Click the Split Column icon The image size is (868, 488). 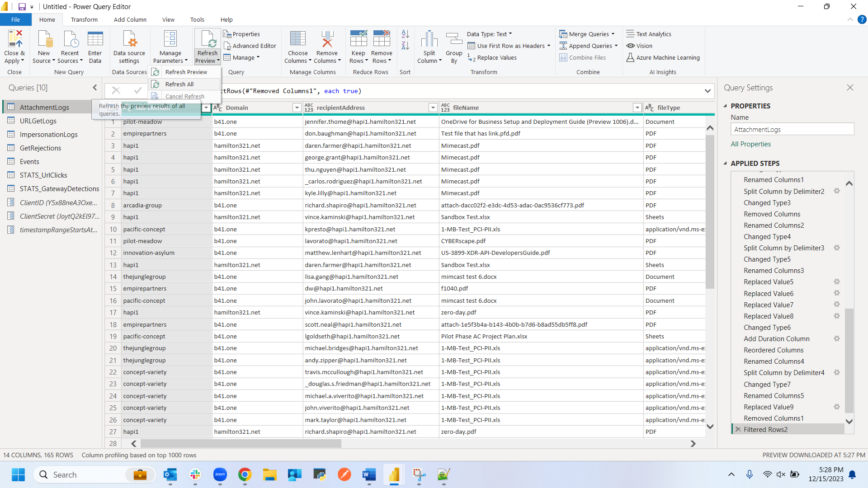tap(429, 39)
